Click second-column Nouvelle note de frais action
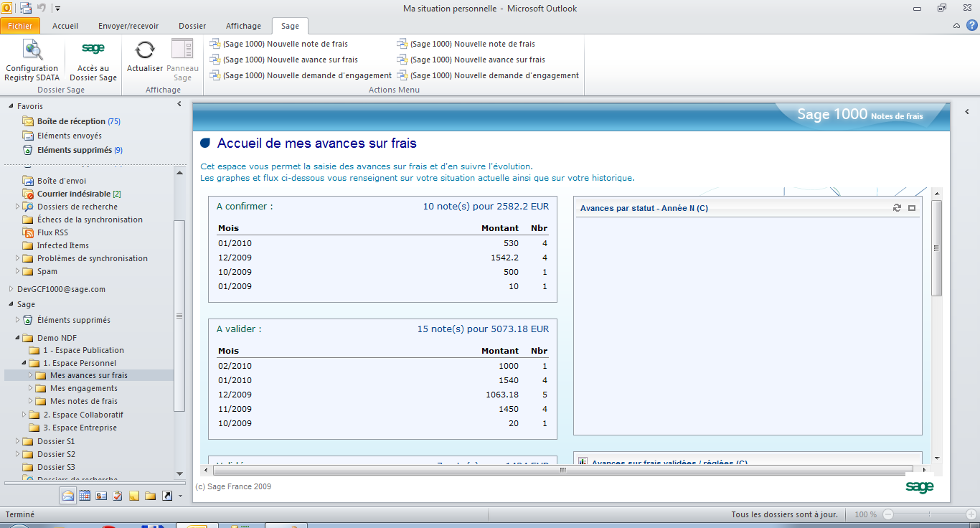 466,44
